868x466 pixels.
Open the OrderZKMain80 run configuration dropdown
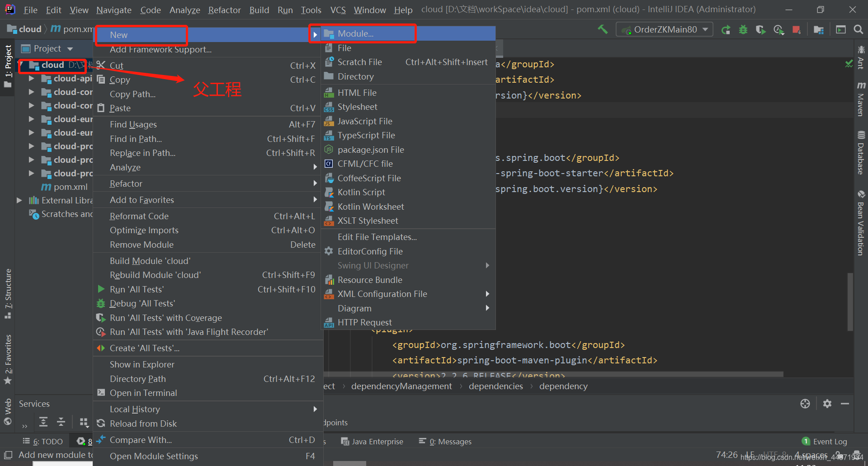point(665,29)
